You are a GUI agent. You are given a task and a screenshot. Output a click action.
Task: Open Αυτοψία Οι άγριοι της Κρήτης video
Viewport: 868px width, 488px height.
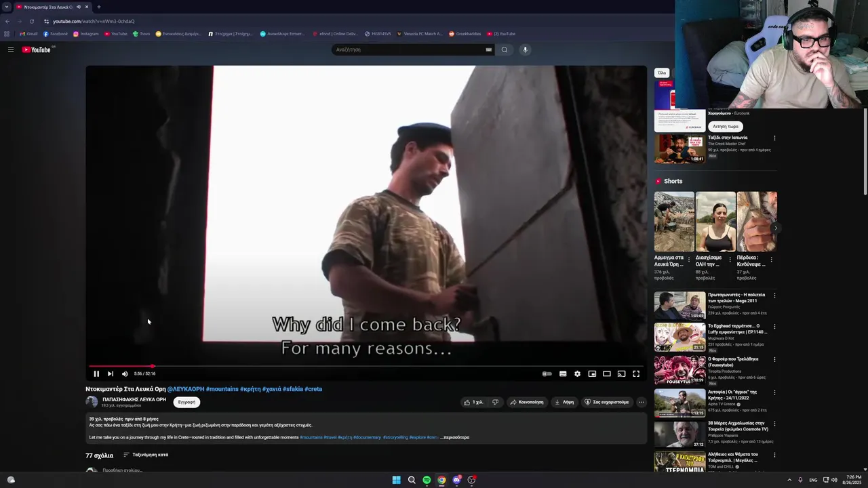click(679, 403)
